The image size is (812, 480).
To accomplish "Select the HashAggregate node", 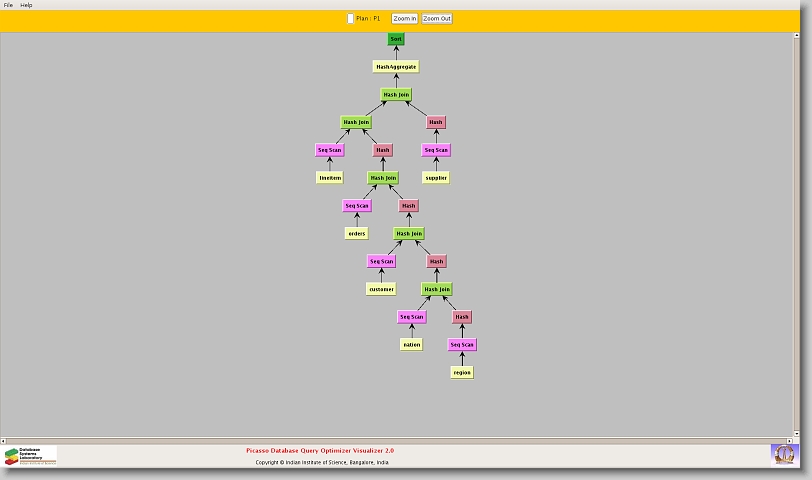I will (x=396, y=66).
